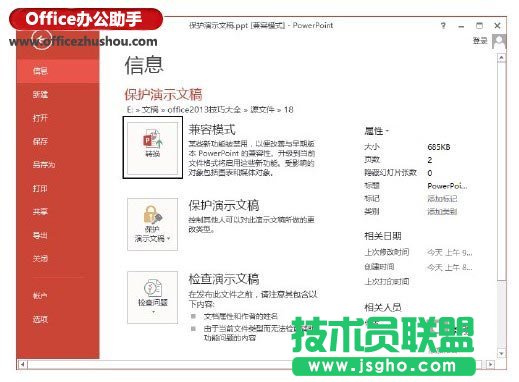Select the Save (保存) menu item
This screenshot has height=382, width=519.
(58, 141)
